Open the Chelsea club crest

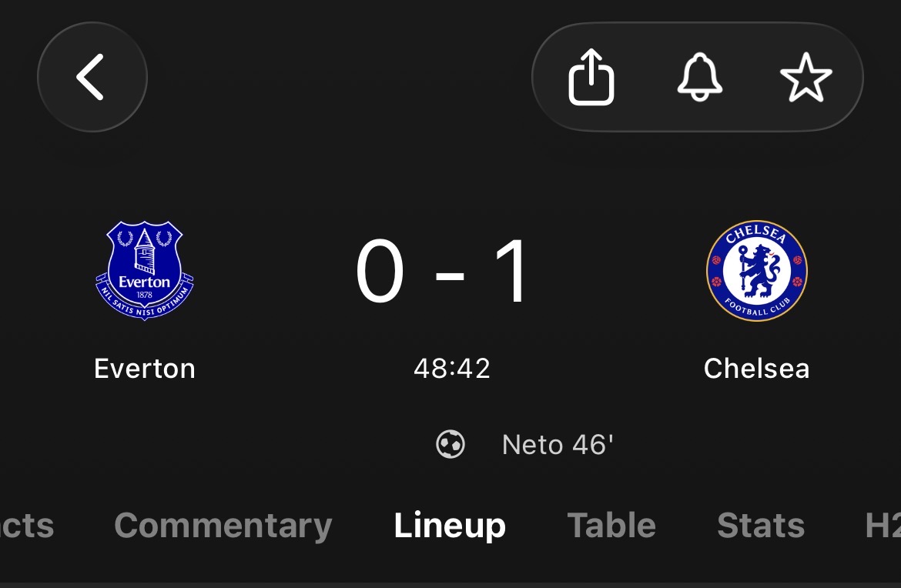pos(757,270)
